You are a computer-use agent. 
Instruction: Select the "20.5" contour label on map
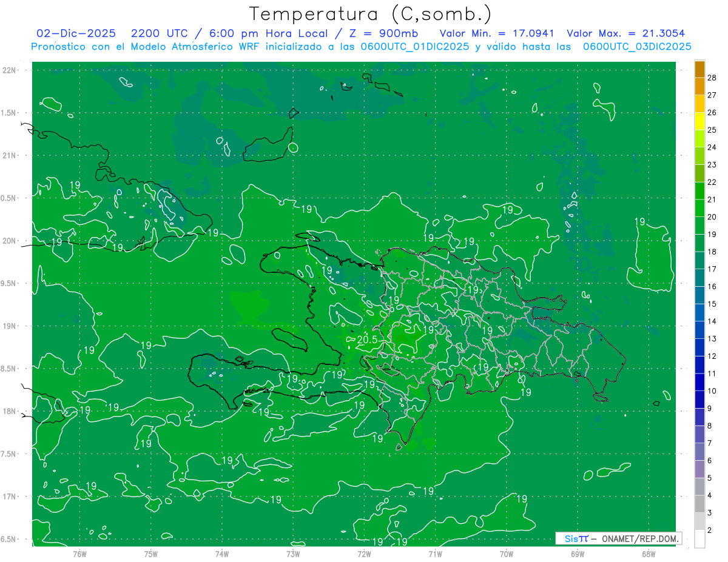point(367,340)
